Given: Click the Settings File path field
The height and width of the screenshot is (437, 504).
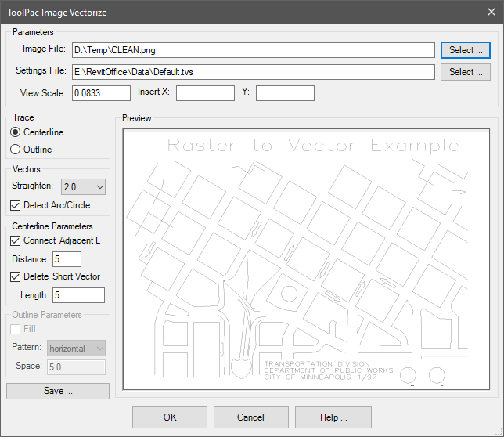Looking at the screenshot, I should pyautogui.click(x=254, y=72).
